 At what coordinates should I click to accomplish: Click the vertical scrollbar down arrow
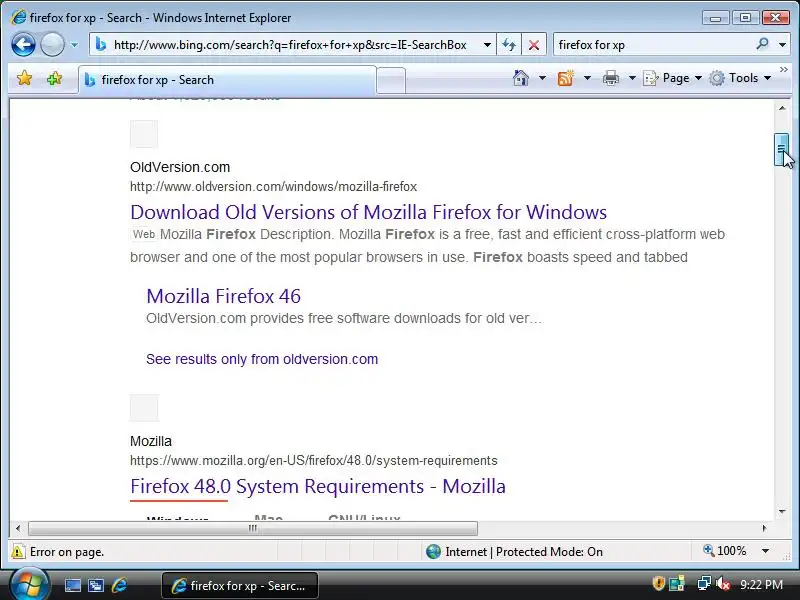(782, 511)
